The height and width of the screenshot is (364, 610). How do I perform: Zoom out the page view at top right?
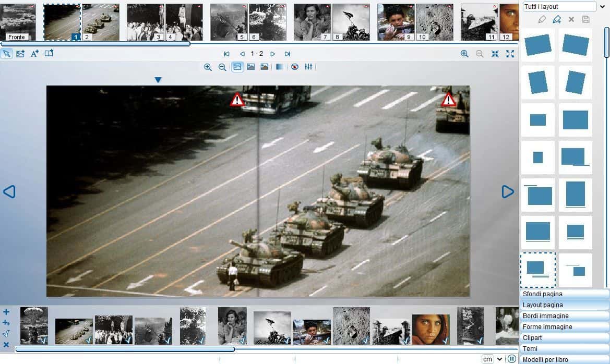480,54
